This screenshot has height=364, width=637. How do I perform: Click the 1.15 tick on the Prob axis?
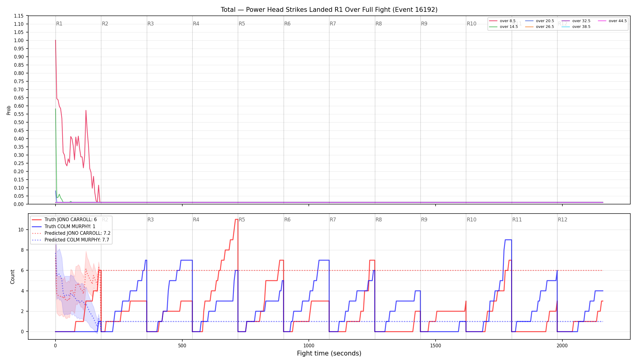[x=19, y=16]
